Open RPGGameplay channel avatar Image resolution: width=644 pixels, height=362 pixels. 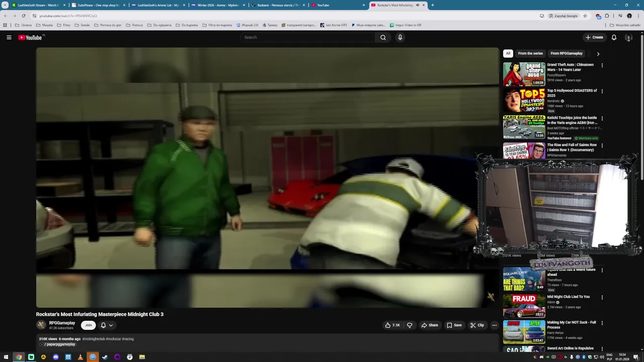point(41,325)
